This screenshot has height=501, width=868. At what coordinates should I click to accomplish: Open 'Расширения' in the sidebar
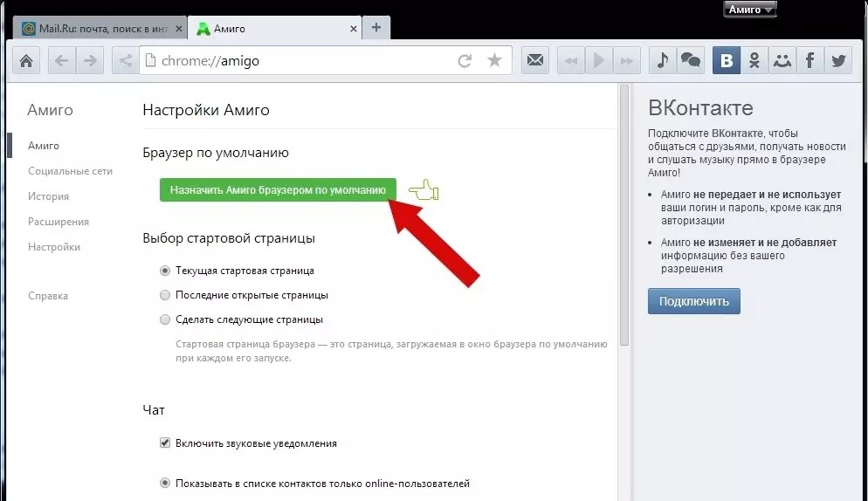tap(59, 222)
